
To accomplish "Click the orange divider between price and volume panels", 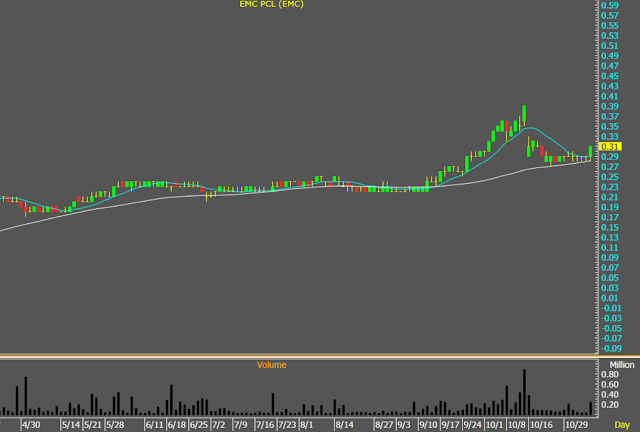I will (299, 357).
